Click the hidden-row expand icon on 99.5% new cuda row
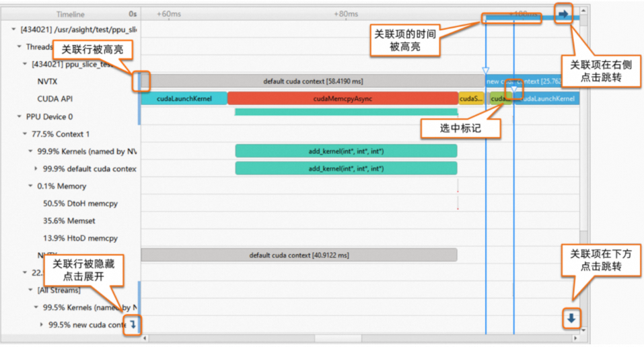 click(x=133, y=324)
